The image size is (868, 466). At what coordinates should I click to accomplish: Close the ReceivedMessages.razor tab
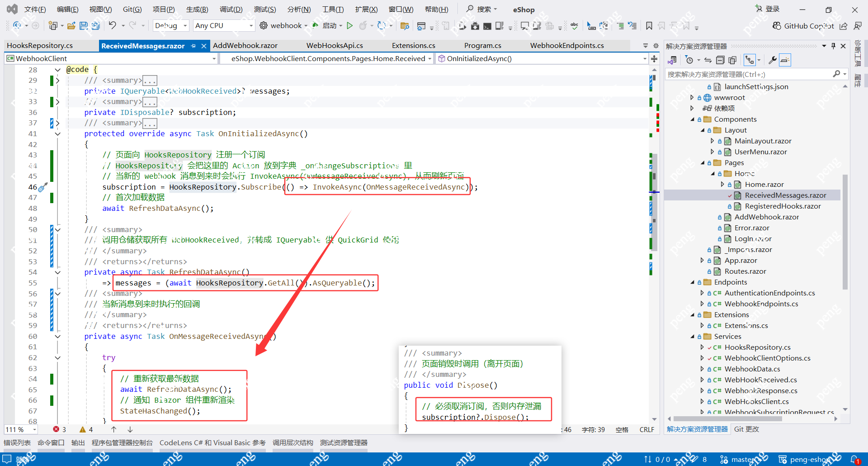[204, 46]
